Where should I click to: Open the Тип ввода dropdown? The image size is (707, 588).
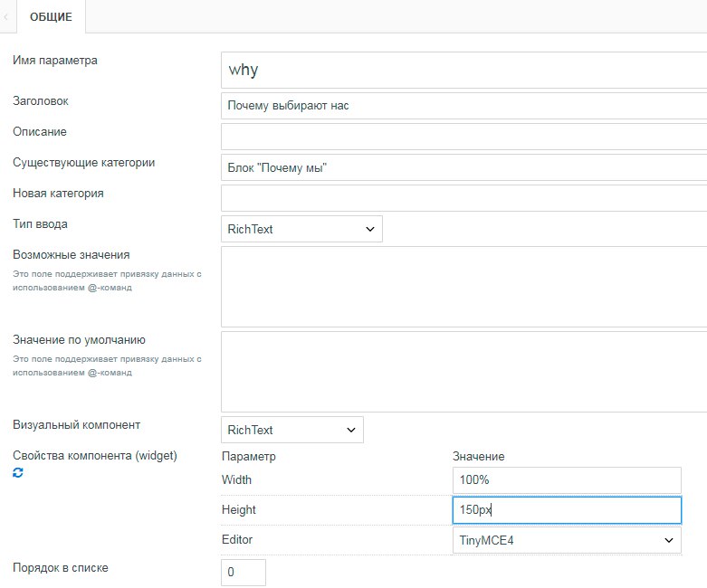point(301,229)
